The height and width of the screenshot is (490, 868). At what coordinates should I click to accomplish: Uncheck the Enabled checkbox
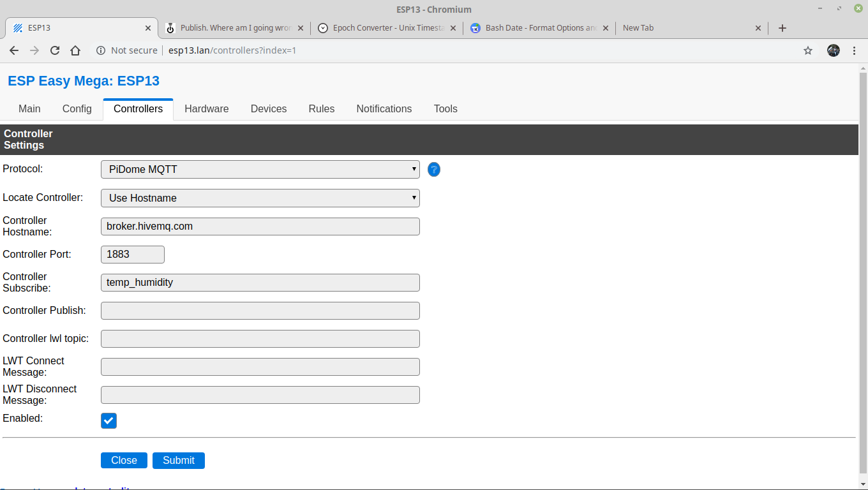(x=108, y=420)
